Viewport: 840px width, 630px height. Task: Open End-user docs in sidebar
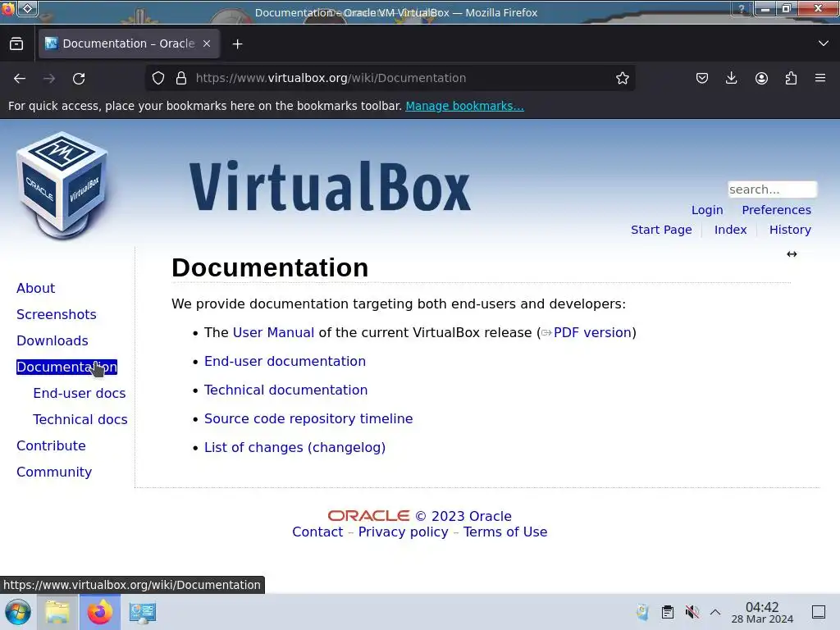pos(80,393)
